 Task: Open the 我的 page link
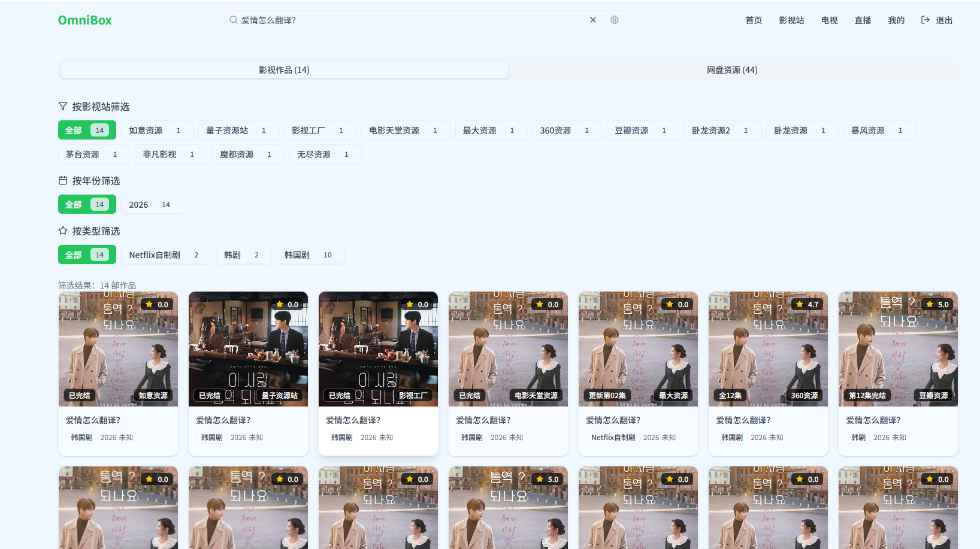point(896,20)
